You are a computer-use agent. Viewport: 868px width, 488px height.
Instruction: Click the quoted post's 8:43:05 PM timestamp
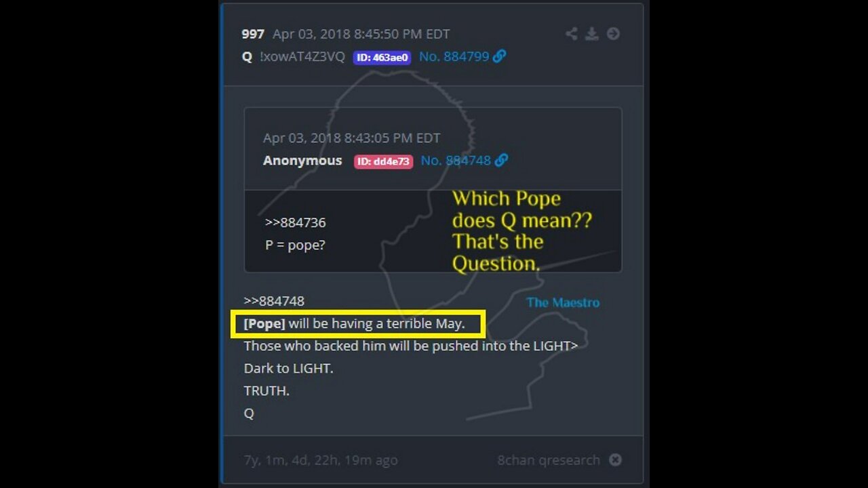pyautogui.click(x=352, y=138)
